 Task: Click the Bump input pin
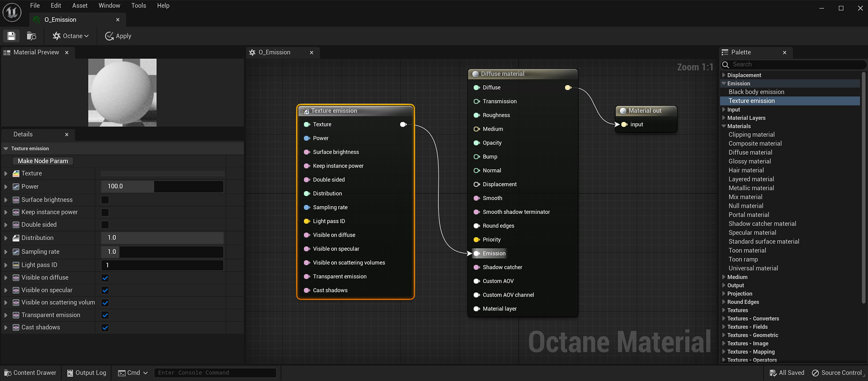coord(477,157)
